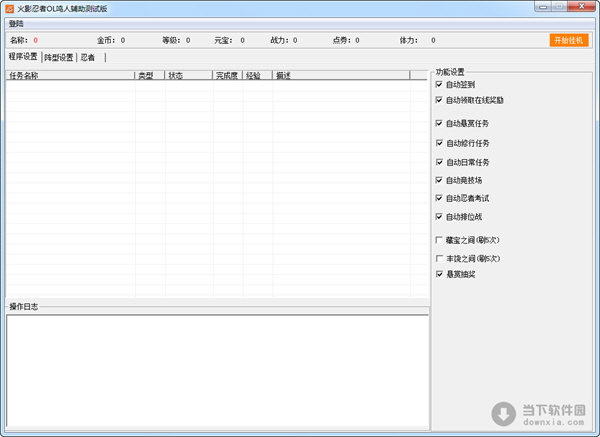Click inside the 操作日志 log box
This screenshot has height=437, width=600.
[217, 370]
